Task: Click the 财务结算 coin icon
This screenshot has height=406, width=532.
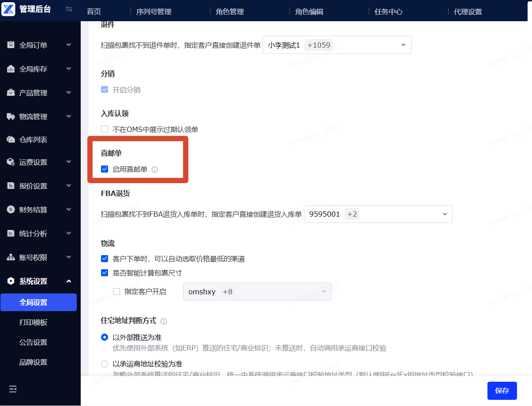Action: point(11,210)
